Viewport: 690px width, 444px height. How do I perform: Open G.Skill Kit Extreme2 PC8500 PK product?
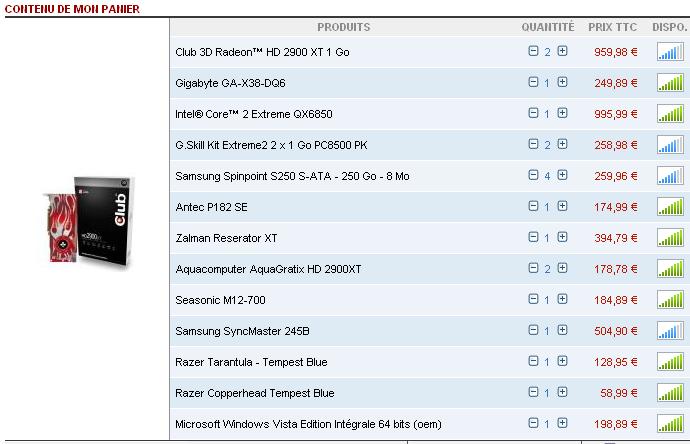click(x=271, y=145)
